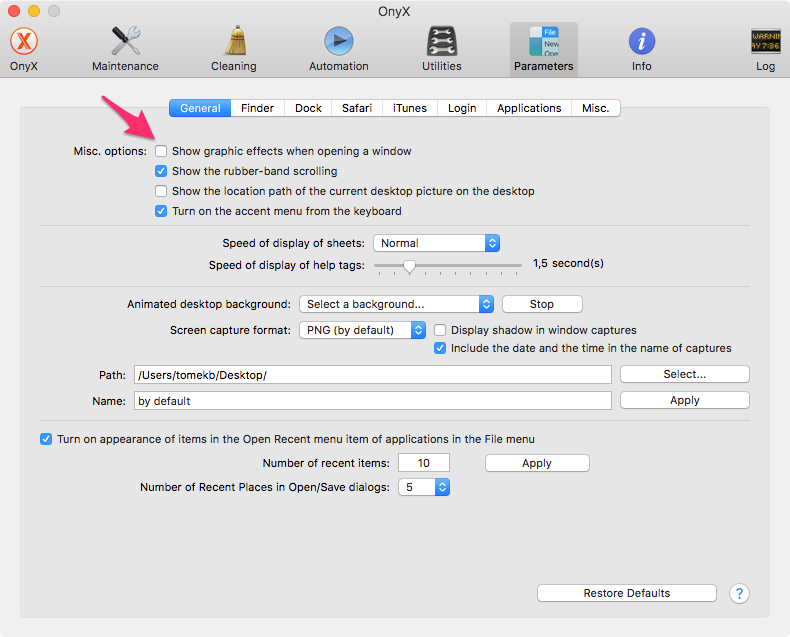Switch to the Applications tab
This screenshot has width=790, height=637.
(529, 108)
